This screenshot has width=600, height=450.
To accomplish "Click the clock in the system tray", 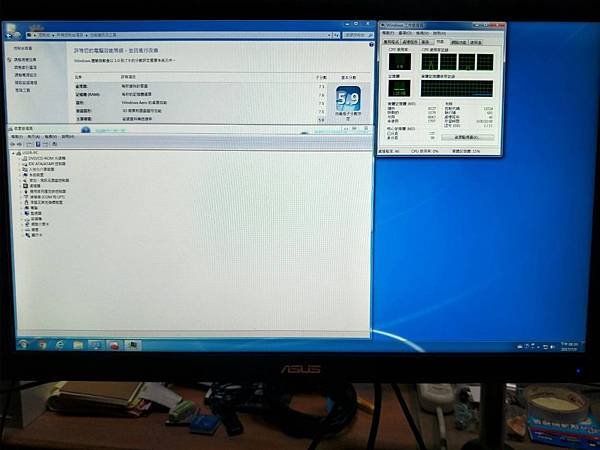I will 570,347.
